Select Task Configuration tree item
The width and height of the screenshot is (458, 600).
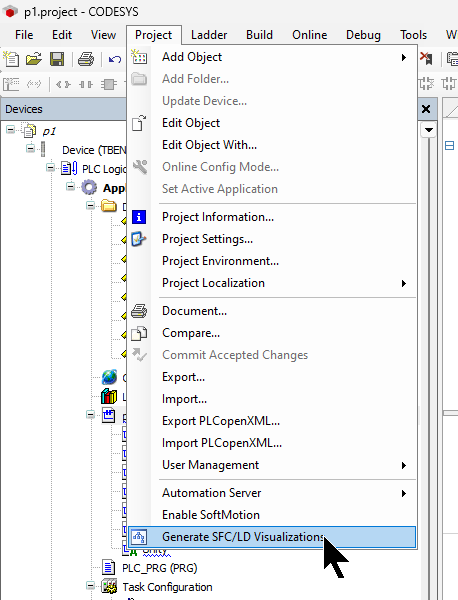[167, 587]
